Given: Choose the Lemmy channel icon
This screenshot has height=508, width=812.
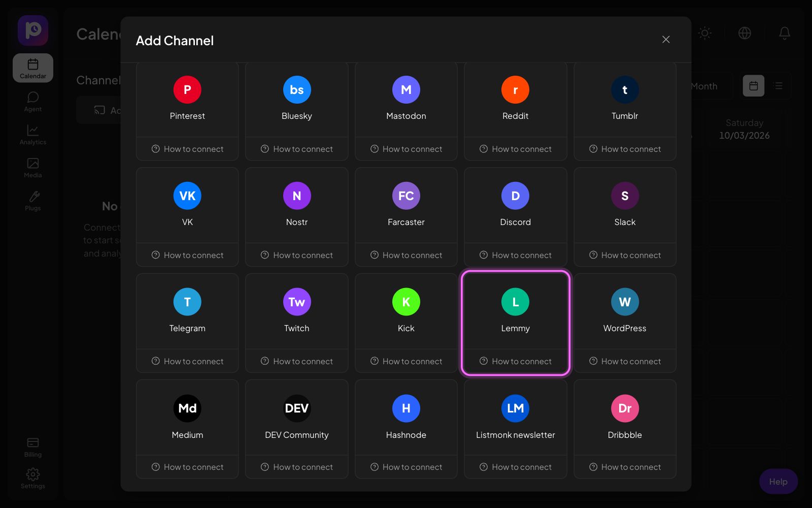Looking at the screenshot, I should [x=515, y=302].
